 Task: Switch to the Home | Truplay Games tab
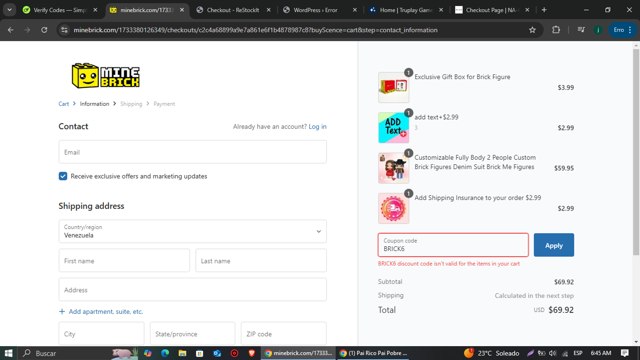coord(406,10)
